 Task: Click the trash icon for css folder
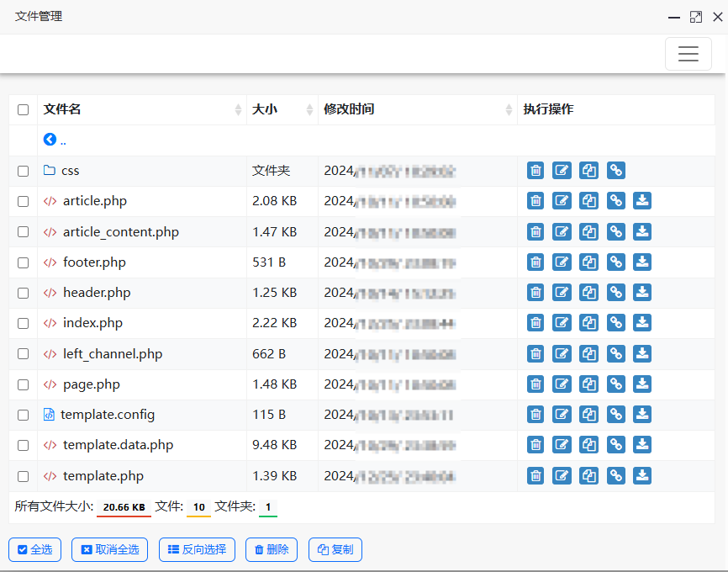point(535,171)
